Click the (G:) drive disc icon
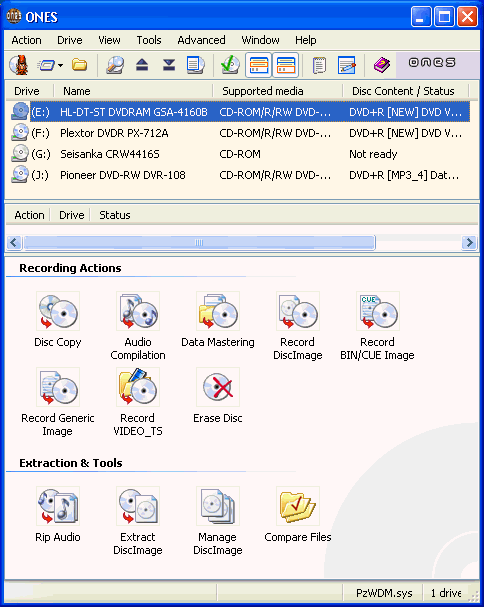The height and width of the screenshot is (607, 484). tap(20, 153)
